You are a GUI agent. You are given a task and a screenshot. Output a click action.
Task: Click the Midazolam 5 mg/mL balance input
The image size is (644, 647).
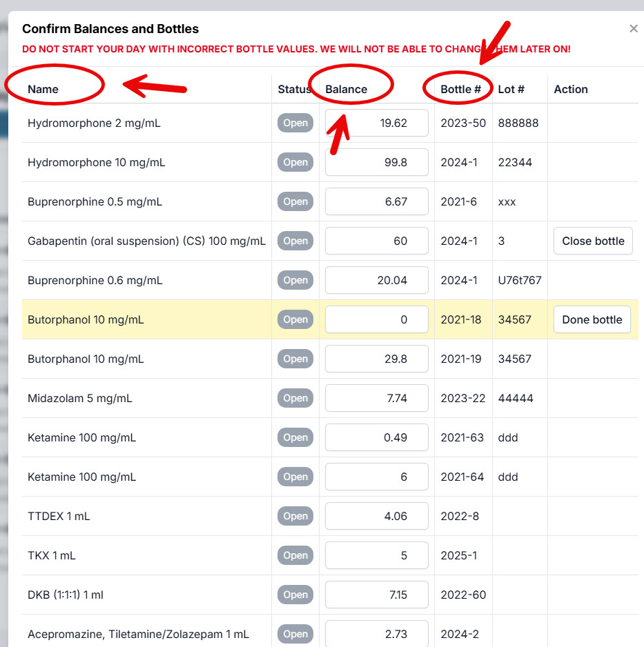(x=376, y=399)
